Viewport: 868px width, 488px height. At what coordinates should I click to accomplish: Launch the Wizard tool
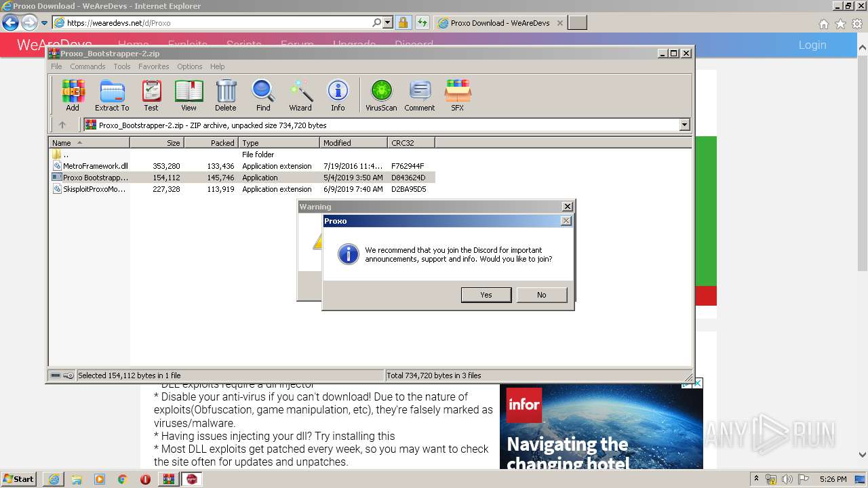pyautogui.click(x=300, y=96)
